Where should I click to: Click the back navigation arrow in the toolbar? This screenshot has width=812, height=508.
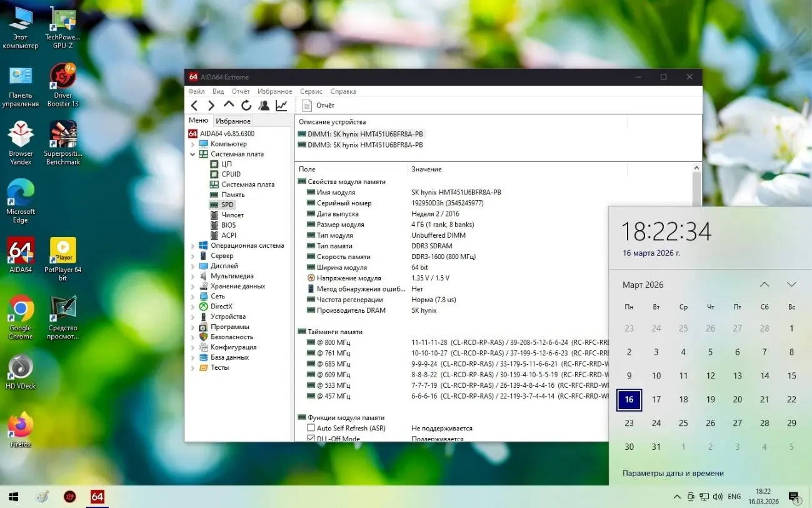[194, 104]
